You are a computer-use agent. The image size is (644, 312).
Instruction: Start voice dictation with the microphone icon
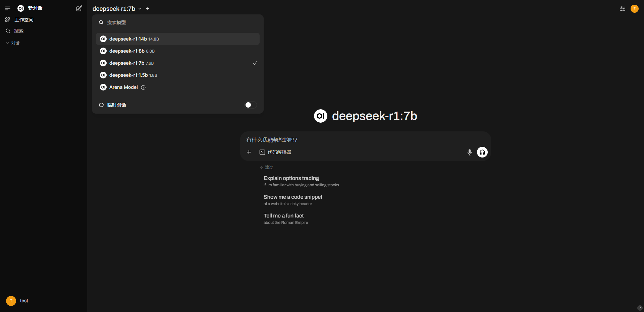(x=470, y=152)
